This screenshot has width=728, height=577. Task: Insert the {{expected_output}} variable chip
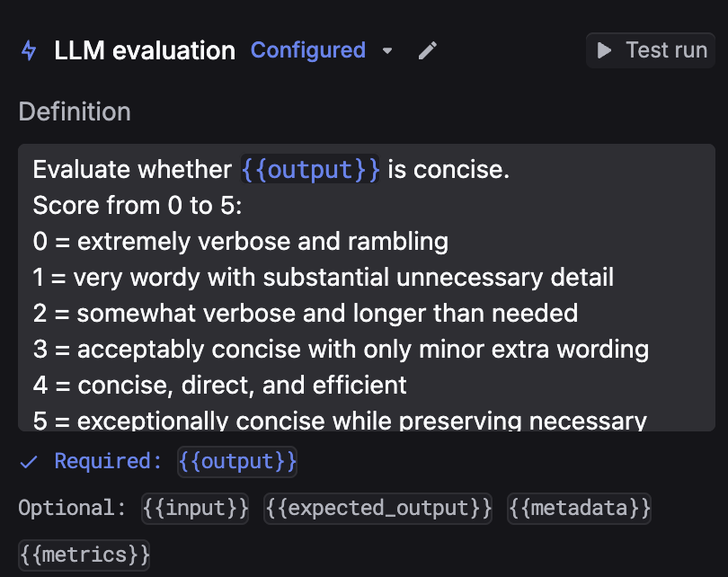coord(378,508)
